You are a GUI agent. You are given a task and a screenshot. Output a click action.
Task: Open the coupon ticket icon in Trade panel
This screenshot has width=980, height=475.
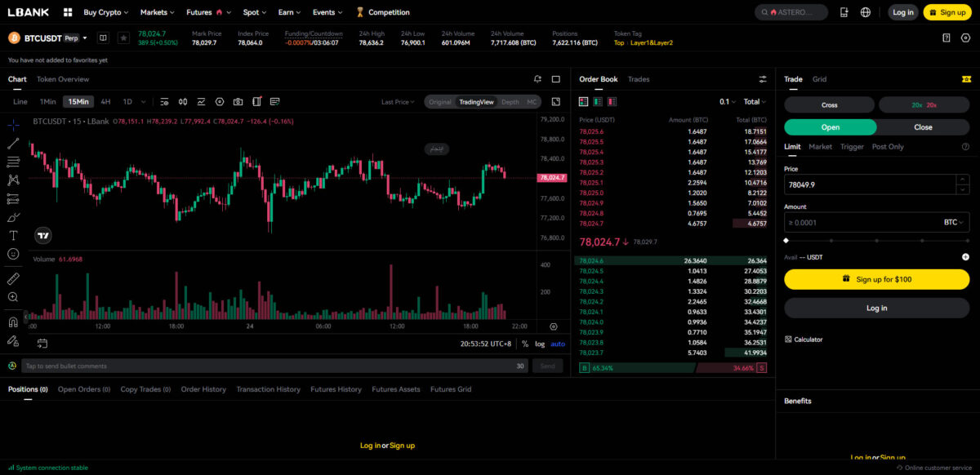pos(966,79)
